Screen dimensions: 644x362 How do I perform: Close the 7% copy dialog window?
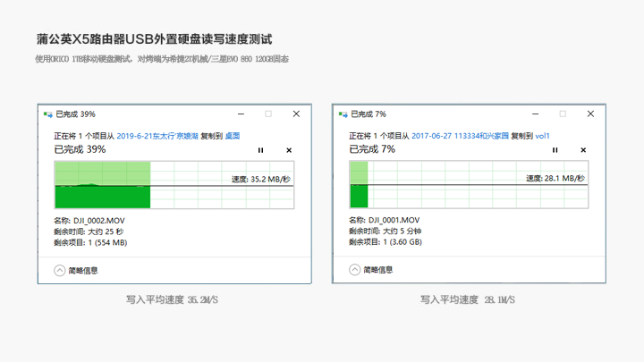click(x=590, y=114)
